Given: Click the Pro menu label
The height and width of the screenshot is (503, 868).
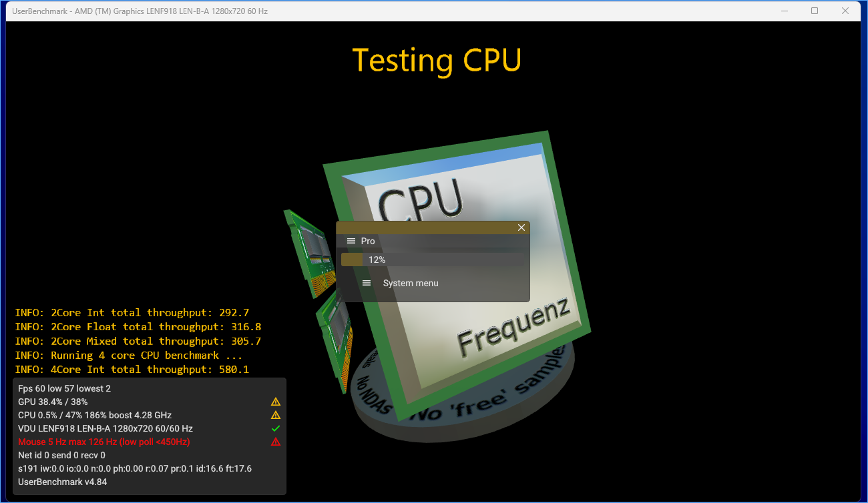Looking at the screenshot, I should (368, 241).
